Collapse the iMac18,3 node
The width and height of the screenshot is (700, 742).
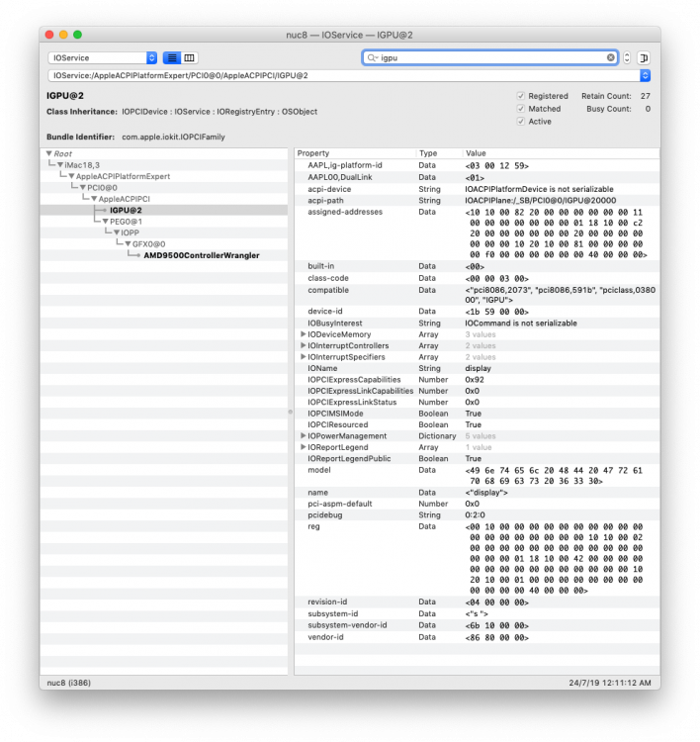tap(60, 165)
